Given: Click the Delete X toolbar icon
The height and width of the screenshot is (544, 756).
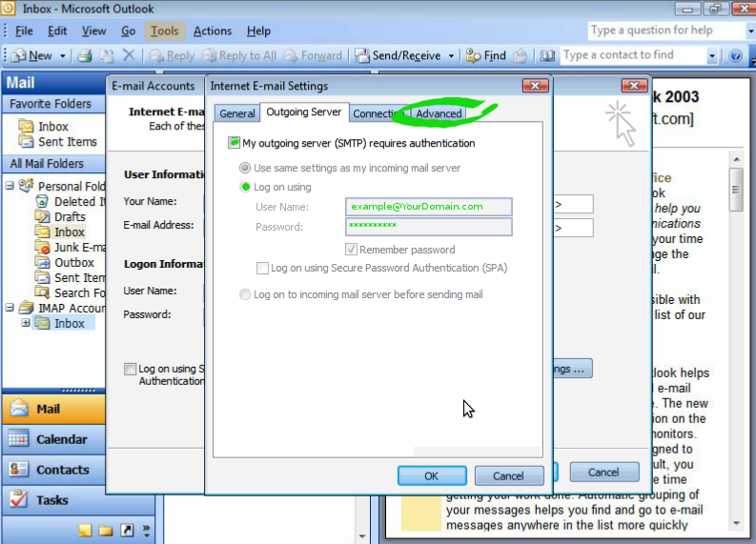Looking at the screenshot, I should pos(129,56).
